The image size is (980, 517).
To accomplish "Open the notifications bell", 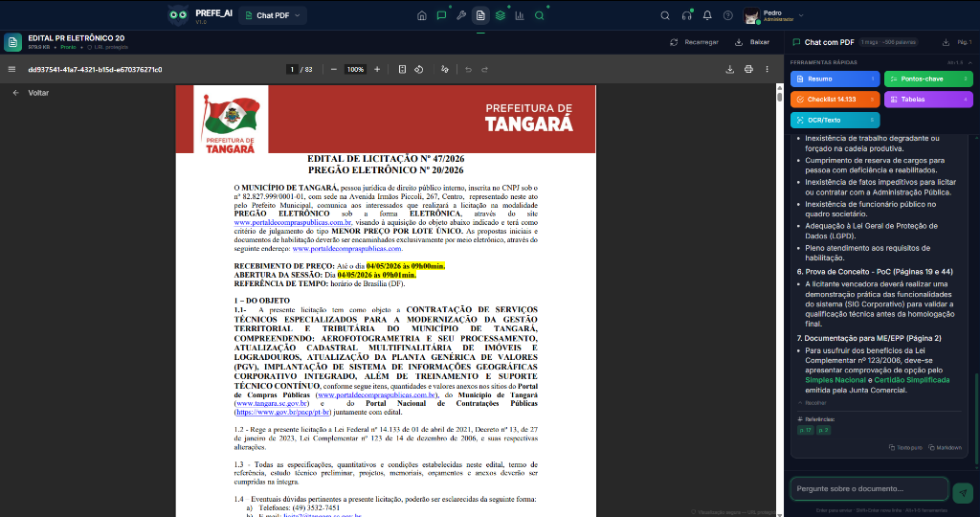I will (x=707, y=15).
